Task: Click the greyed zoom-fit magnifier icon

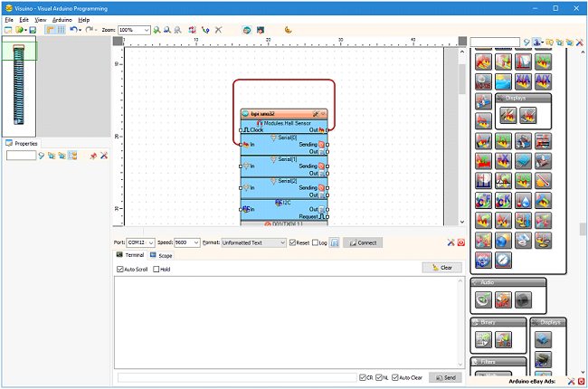Action: tap(177, 30)
